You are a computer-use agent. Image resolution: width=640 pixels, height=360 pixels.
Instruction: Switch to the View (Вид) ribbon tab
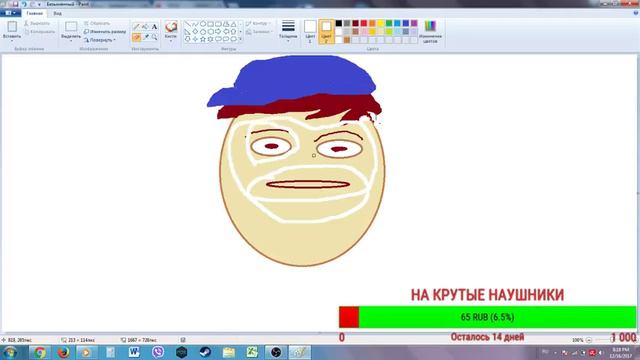(58, 13)
